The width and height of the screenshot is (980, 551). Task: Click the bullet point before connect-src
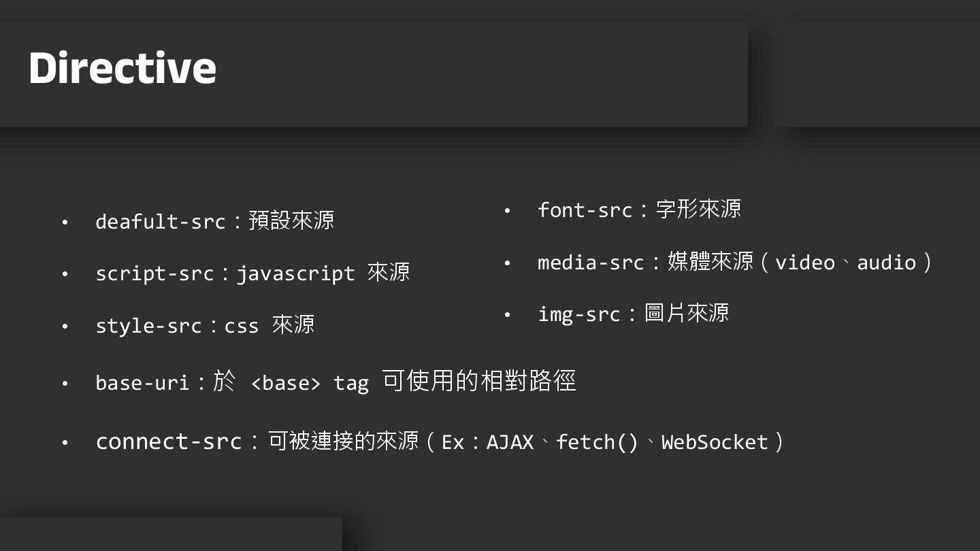coord(65,443)
